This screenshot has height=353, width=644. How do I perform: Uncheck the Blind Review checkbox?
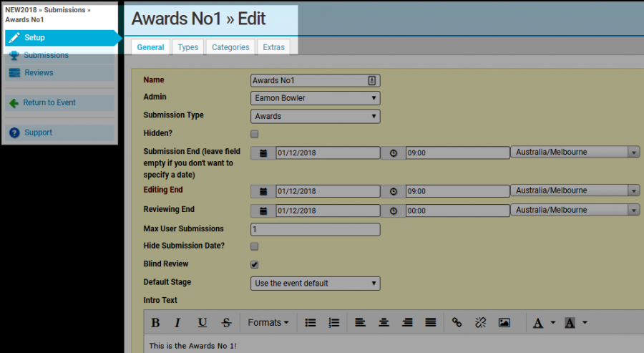255,264
